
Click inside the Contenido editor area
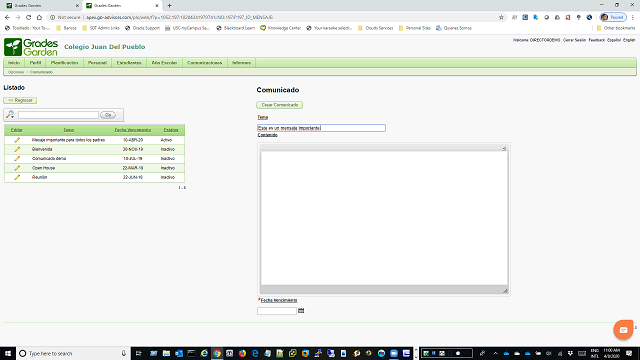coord(384,218)
